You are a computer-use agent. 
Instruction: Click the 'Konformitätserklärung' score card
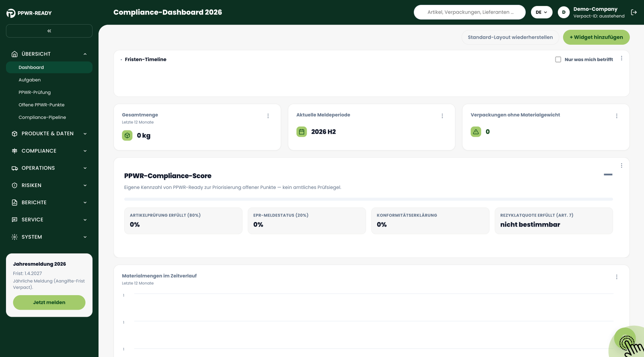[x=430, y=221]
